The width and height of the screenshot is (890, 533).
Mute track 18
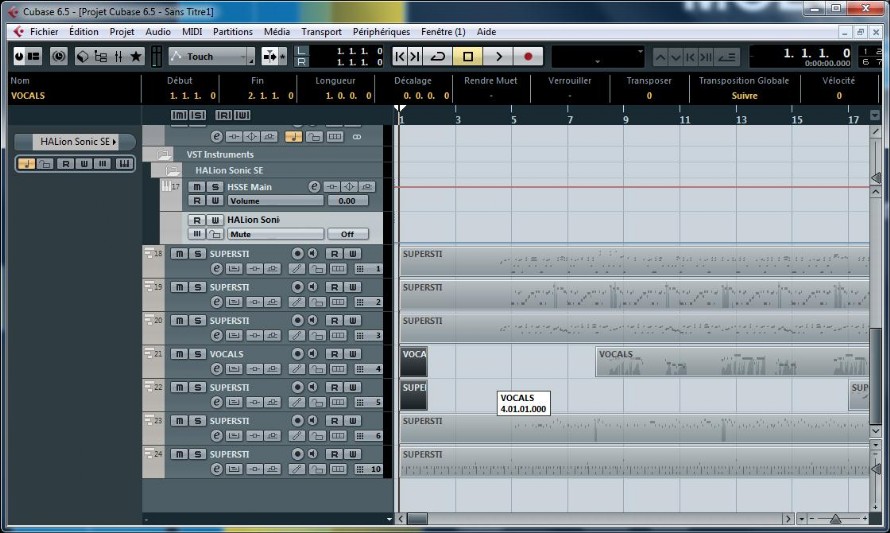(179, 254)
